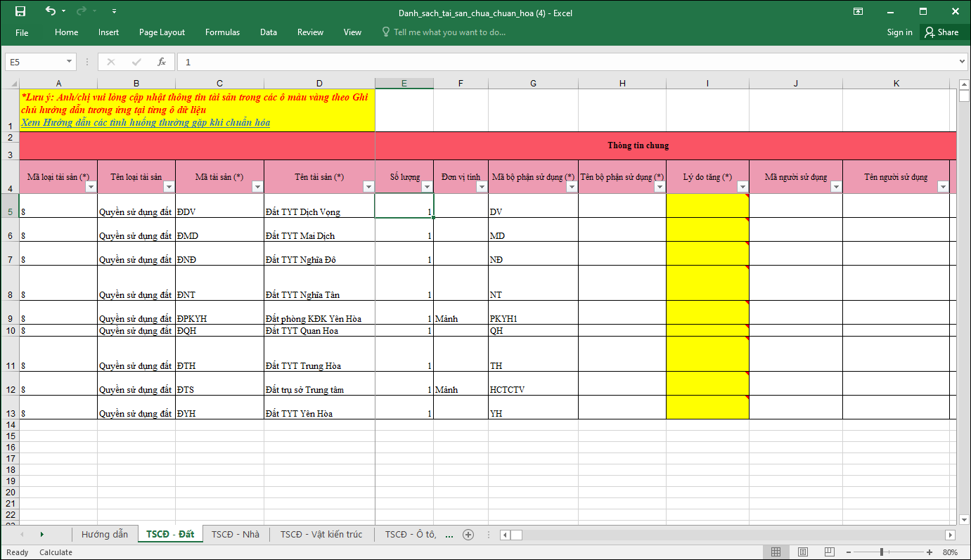Open the Hướng dẫn sheet tab
Viewport: 971px width, 560px height.
105,535
